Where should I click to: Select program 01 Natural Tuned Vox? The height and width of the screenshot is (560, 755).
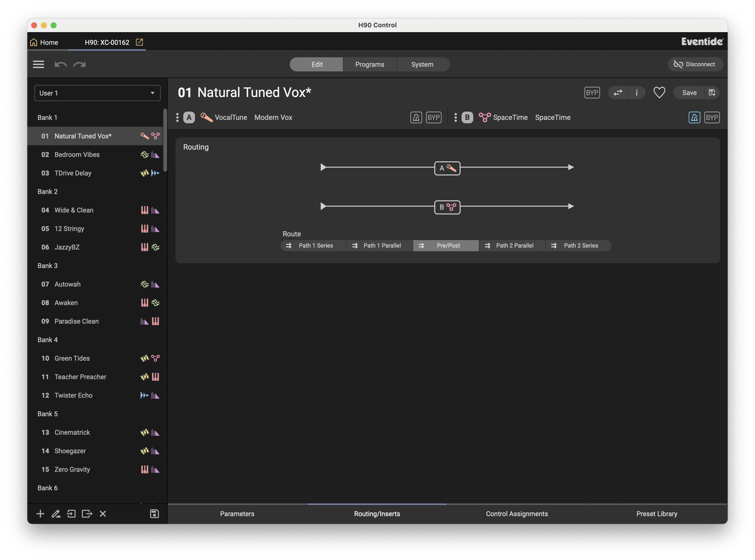tap(95, 136)
